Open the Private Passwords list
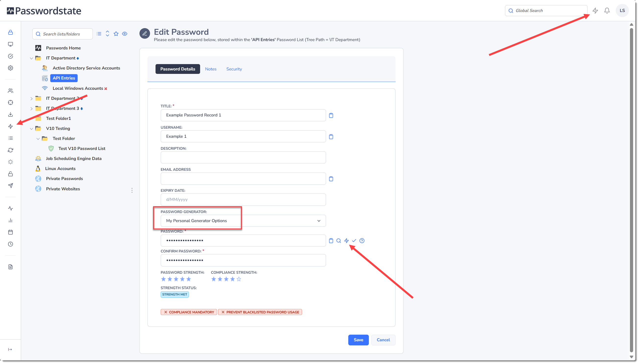639x364 pixels. coord(64,179)
